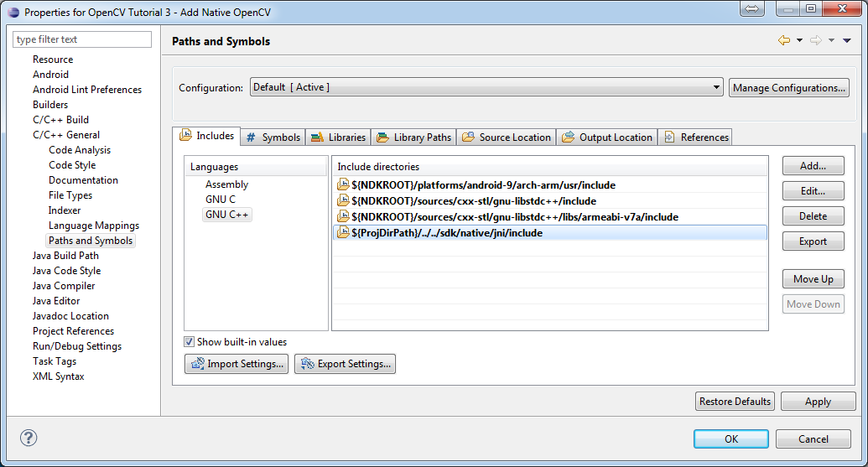Image resolution: width=868 pixels, height=467 pixels.
Task: Click the back navigation arrow icon
Action: 784,40
